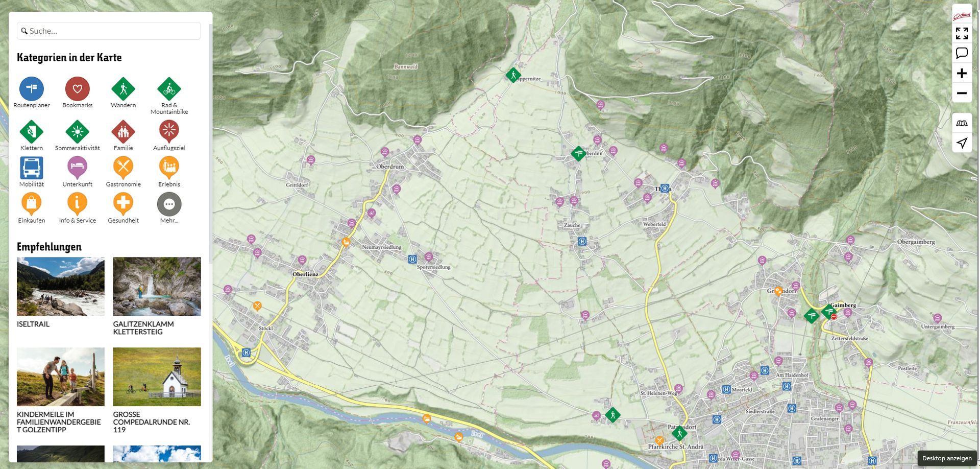This screenshot has width=980, height=469.
Task: Open the Kindermeile Familienwandergebiet thumbnail
Action: click(60, 377)
